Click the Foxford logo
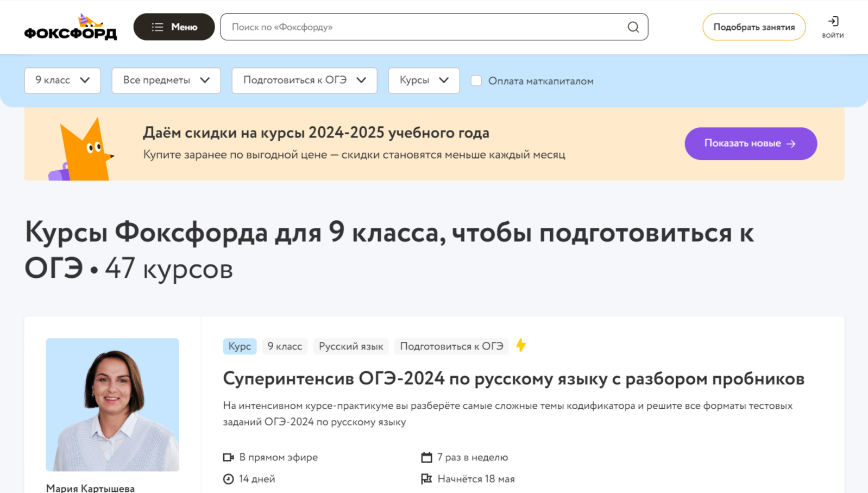This screenshot has width=868, height=493. 71,27
